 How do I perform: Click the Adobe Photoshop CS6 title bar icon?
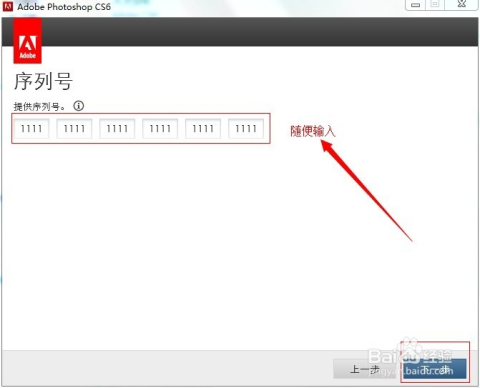pyautogui.click(x=8, y=6)
